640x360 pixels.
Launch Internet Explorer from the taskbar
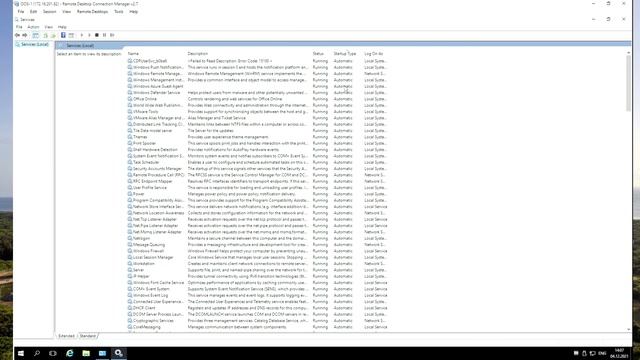click(69, 353)
